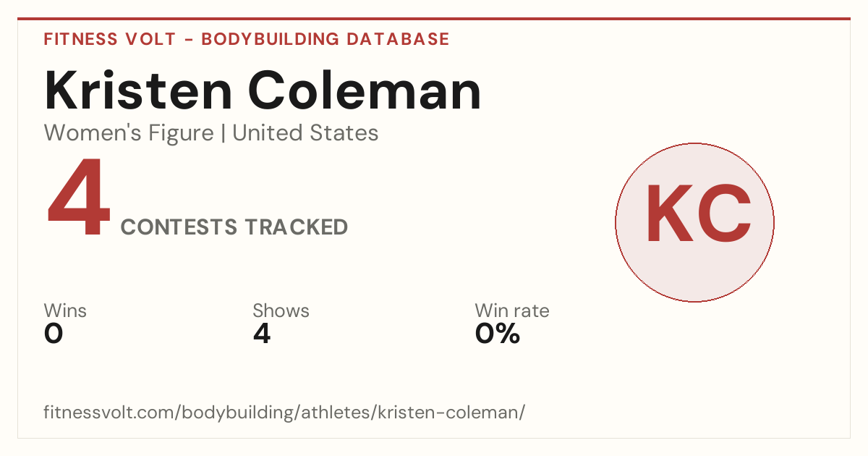Click the Shows value 4
The image size is (868, 456).
262,334
